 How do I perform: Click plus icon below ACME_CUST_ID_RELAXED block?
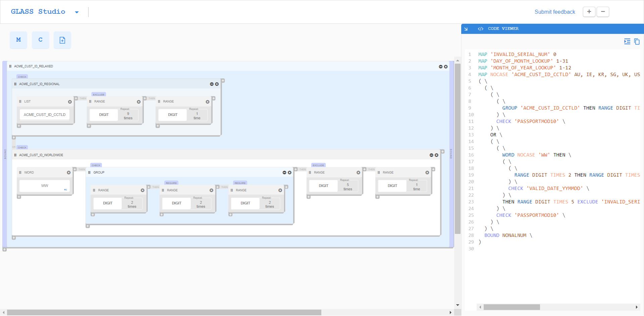[x=4, y=249]
